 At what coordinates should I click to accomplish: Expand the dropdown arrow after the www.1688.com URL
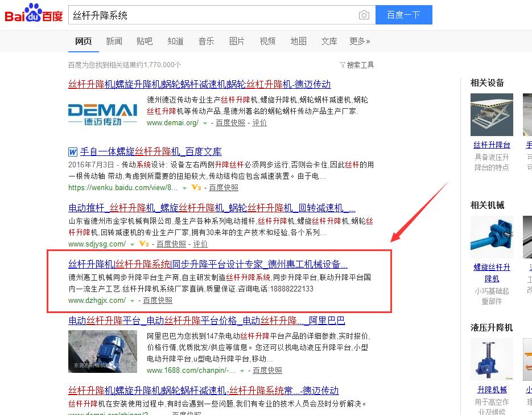[242, 371]
